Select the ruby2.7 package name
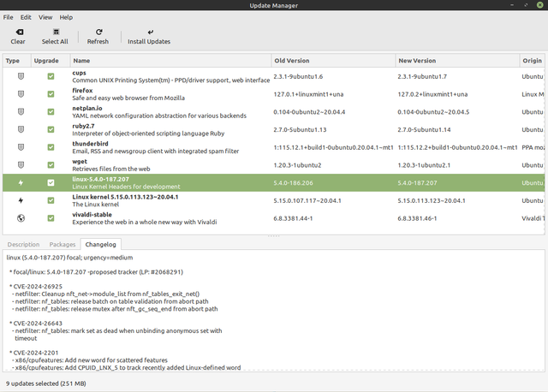Image resolution: width=548 pixels, height=392 pixels. coord(83,126)
